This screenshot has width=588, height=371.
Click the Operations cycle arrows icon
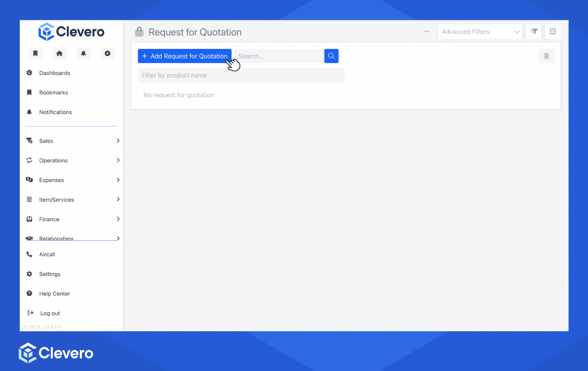(x=29, y=160)
